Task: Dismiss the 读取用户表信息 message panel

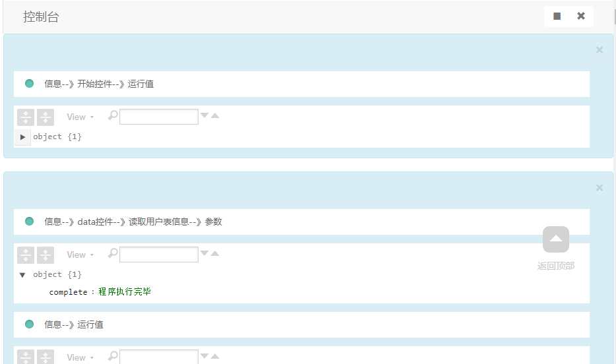Action: 599,188
